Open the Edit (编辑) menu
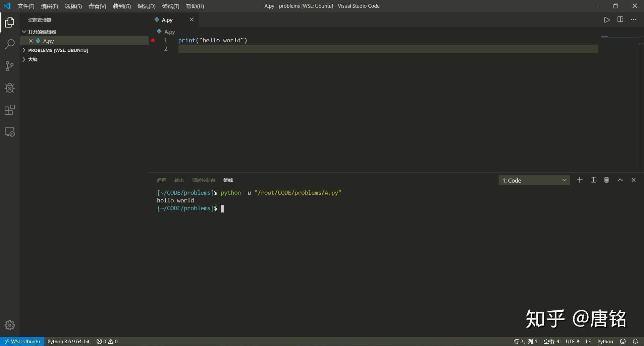The height and width of the screenshot is (346, 644). 49,6
